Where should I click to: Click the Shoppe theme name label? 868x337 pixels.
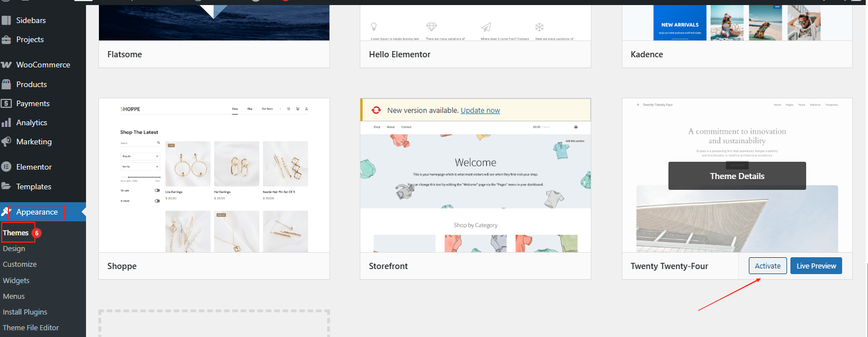(x=122, y=266)
